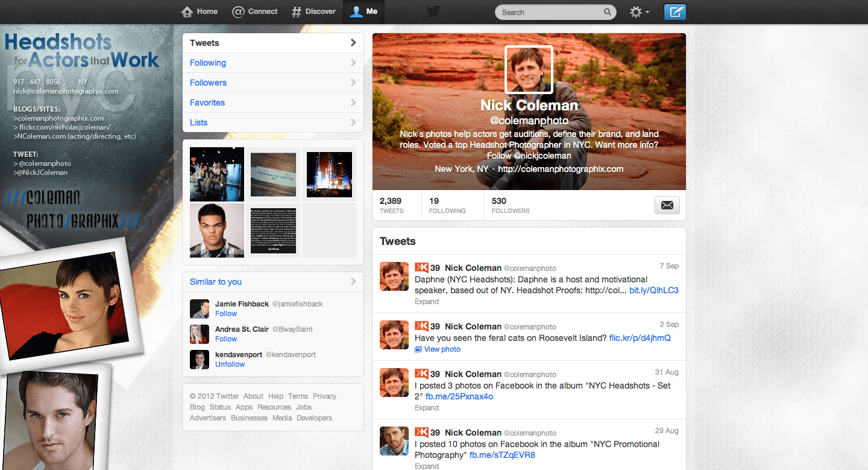The width and height of the screenshot is (868, 470).
Task: Follow Jamie Fishback
Action: tap(226, 313)
